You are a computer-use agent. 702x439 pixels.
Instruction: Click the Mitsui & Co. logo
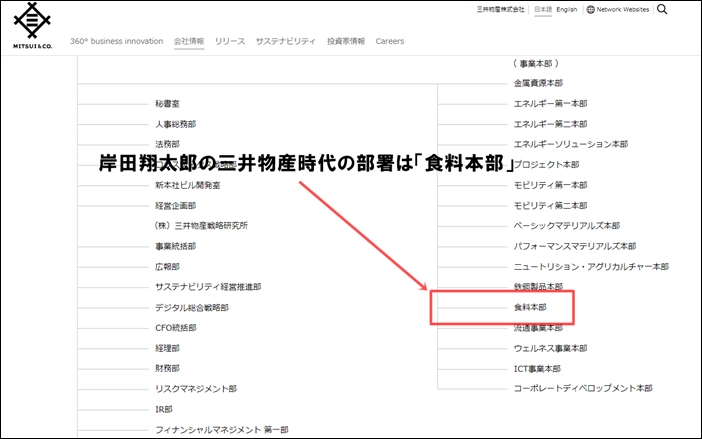(32, 26)
